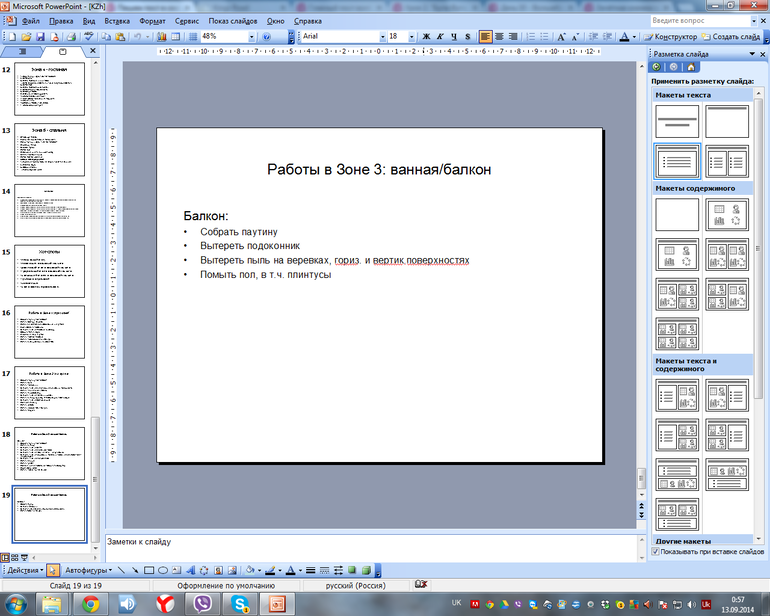This screenshot has height=616, width=770.
Task: Click the underline formatting icon
Action: [x=453, y=36]
